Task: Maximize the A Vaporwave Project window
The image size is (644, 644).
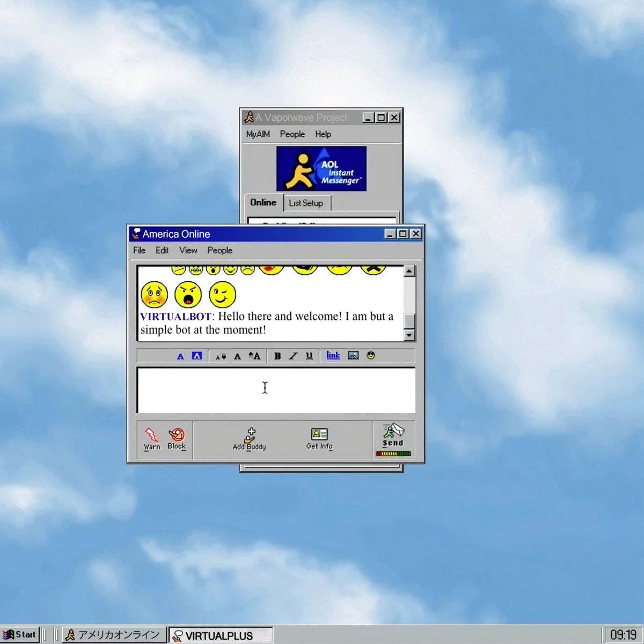Action: [381, 118]
